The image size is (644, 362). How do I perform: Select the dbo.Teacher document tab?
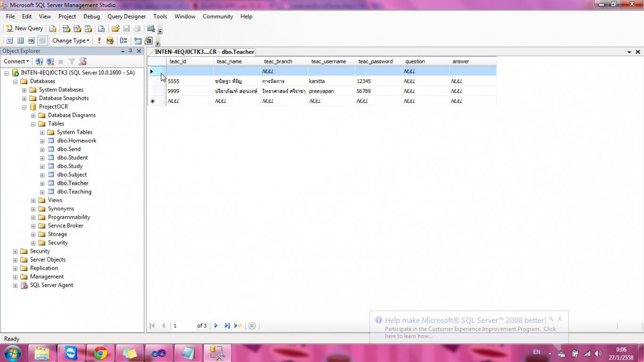coord(205,52)
